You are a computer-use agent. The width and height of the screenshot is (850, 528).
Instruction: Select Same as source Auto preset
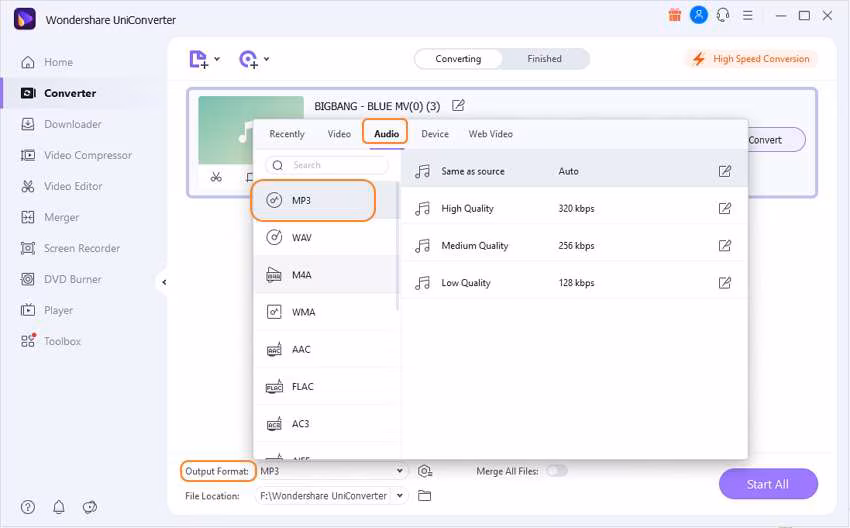click(x=575, y=171)
